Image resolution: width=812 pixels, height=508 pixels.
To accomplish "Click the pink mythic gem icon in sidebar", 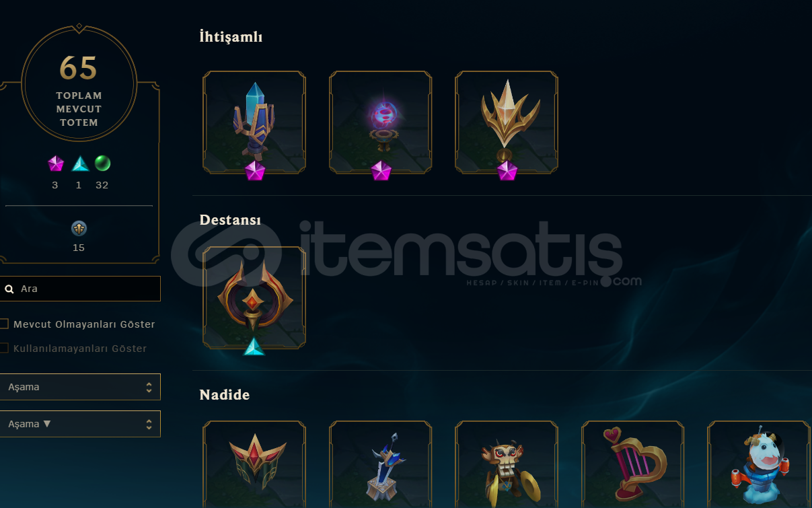I will pyautogui.click(x=55, y=164).
